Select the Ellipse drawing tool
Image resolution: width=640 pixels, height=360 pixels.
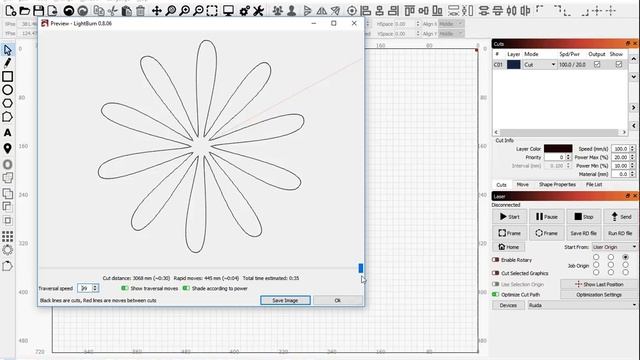pyautogui.click(x=7, y=90)
